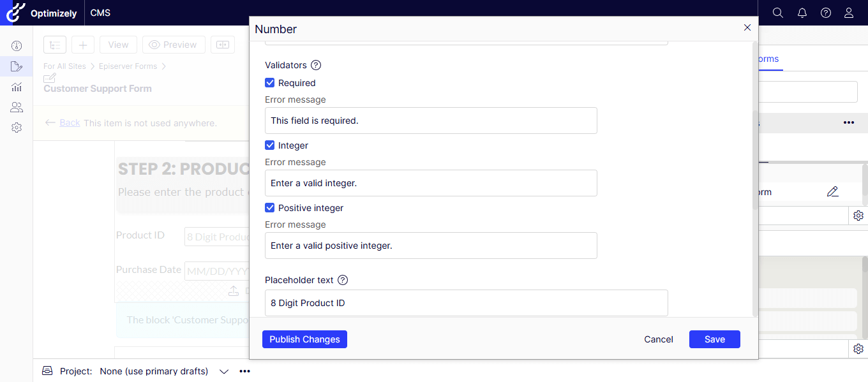Click the Placeholder text input field

point(466,303)
